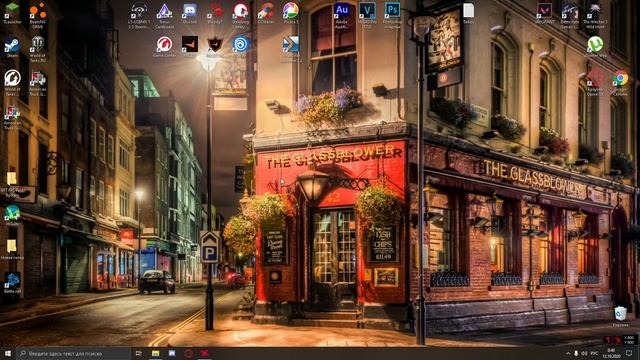
Task: Open the American Truck Simulator shortcut beside World of Tanks
Action: 38,78
